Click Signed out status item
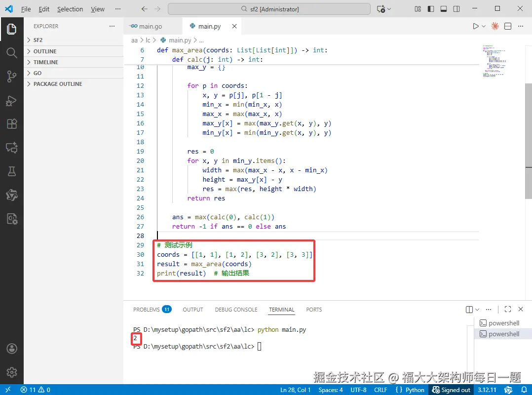The image size is (532, 395). click(x=451, y=390)
